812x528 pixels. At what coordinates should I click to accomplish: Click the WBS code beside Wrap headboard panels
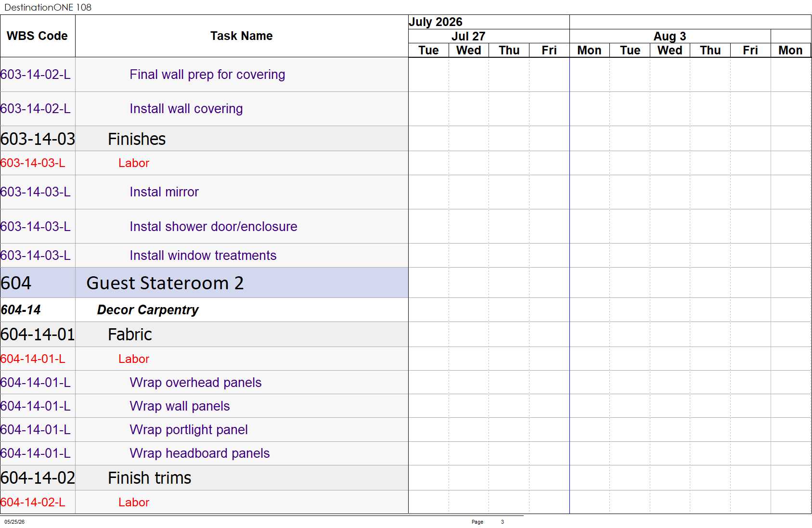coord(35,453)
